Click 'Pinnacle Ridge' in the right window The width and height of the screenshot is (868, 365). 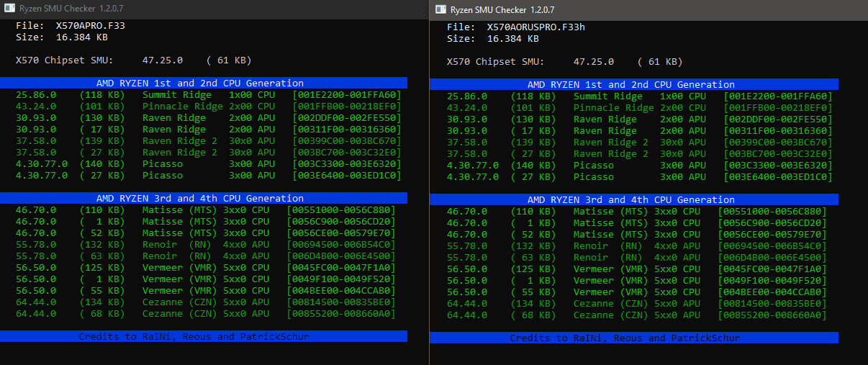[614, 108]
